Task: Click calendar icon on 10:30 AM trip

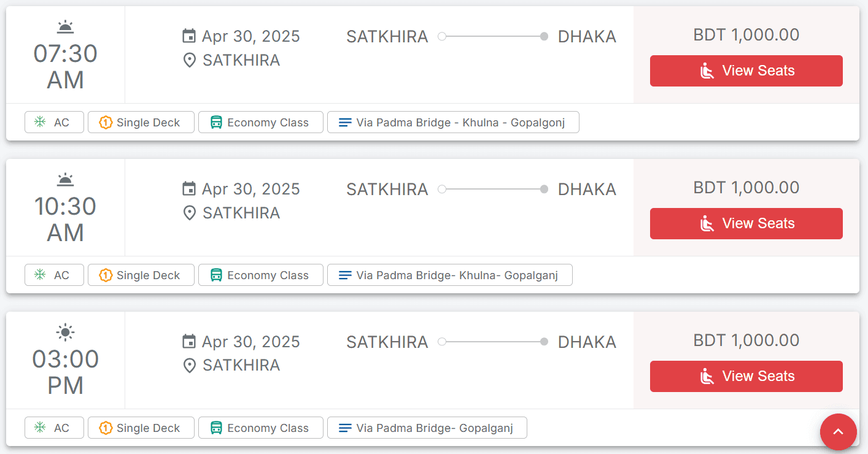Action: pos(189,189)
